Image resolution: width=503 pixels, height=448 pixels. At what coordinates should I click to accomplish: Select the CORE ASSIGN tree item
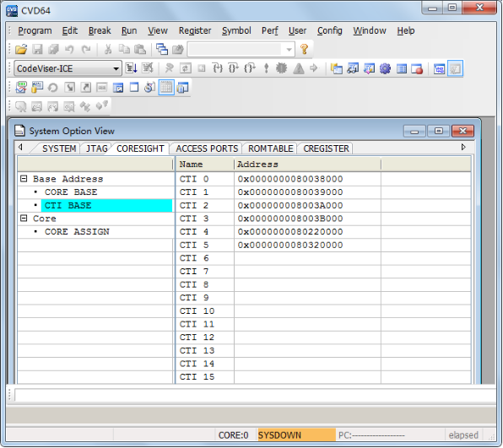pyautogui.click(x=77, y=231)
